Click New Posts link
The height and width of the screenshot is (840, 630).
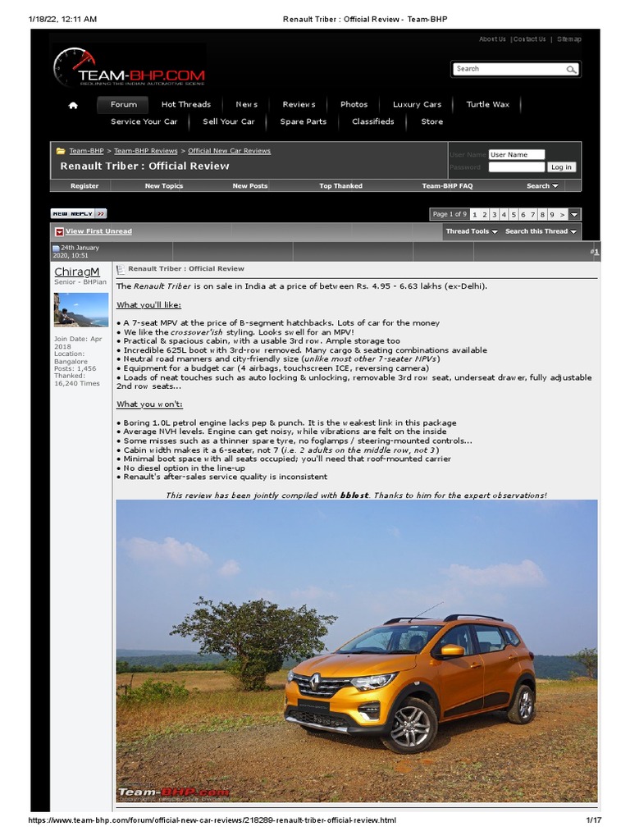(x=249, y=186)
